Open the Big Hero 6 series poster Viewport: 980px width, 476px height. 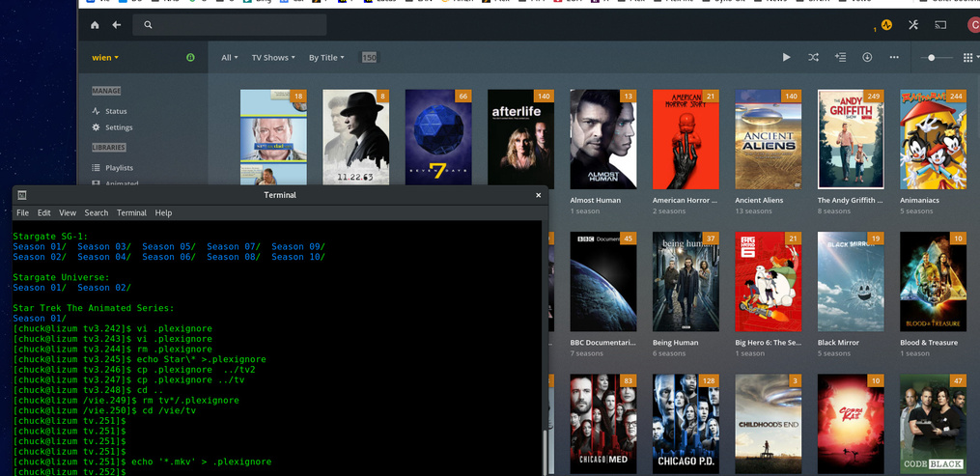point(769,282)
